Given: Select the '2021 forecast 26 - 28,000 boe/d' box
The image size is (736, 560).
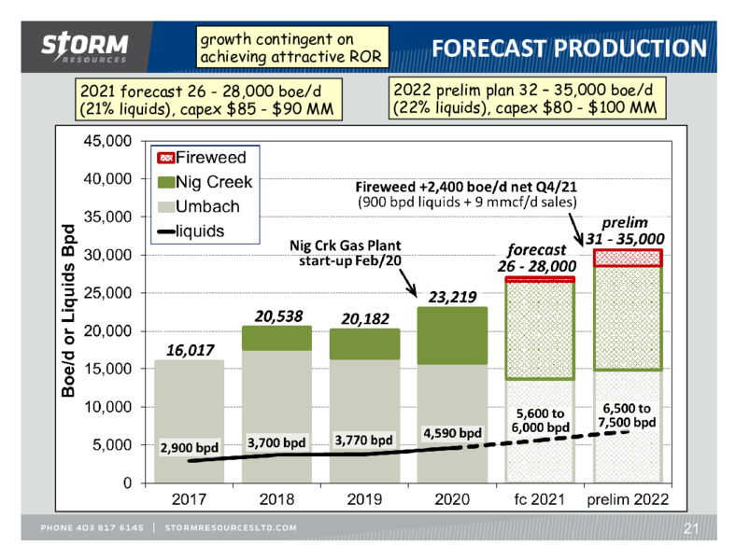Looking at the screenshot, I should [x=208, y=100].
